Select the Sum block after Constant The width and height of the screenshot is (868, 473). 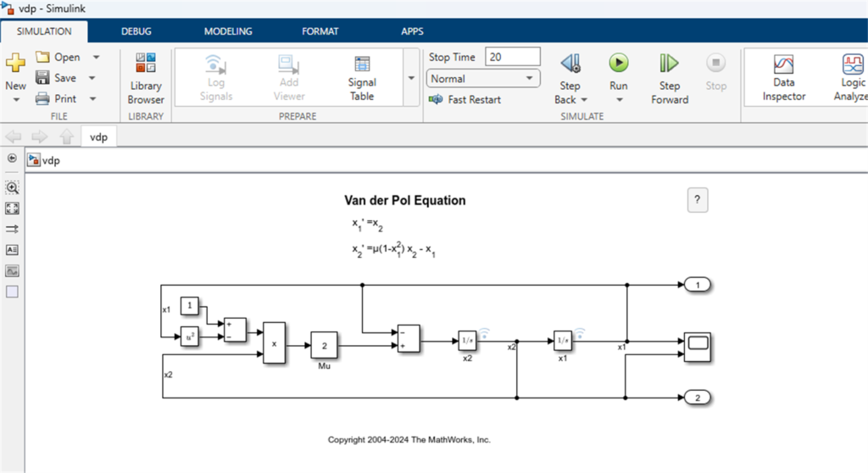click(235, 330)
